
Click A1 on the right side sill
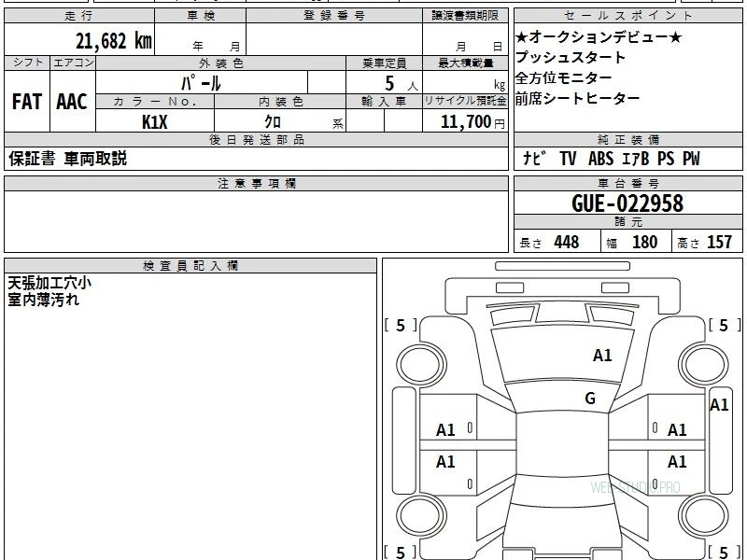pos(719,405)
